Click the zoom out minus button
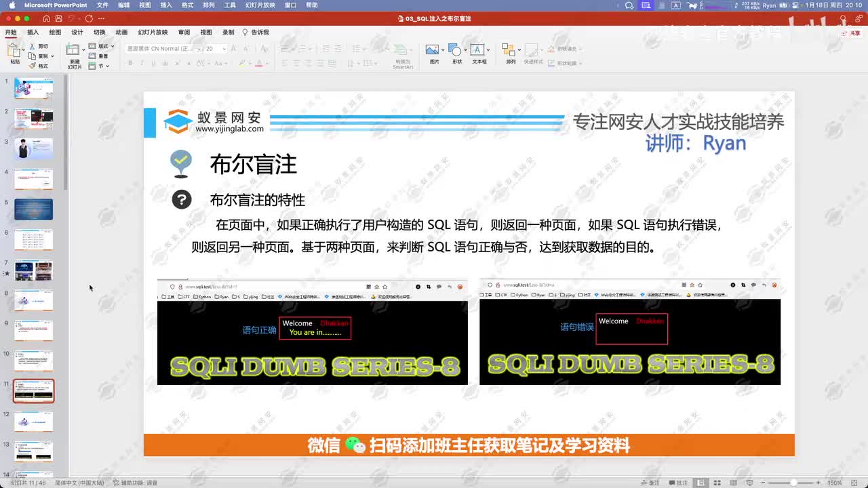868x488 pixels. (x=764, y=483)
